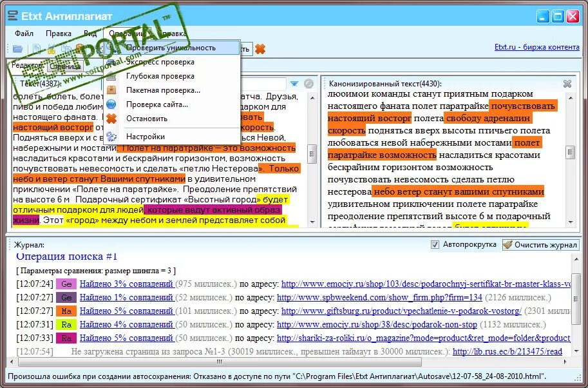Image resolution: width=588 pixels, height=388 pixels.
Task: Click the new document toolbar icon
Action: [37, 49]
